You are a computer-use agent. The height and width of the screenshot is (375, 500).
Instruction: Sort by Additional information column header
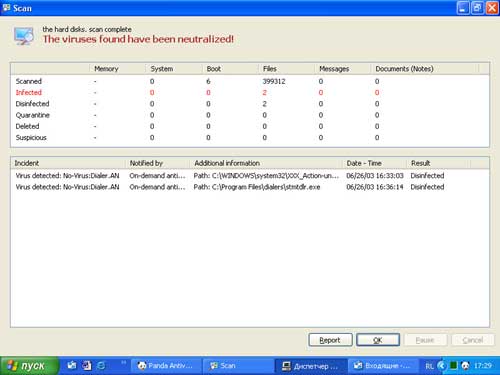point(267,163)
